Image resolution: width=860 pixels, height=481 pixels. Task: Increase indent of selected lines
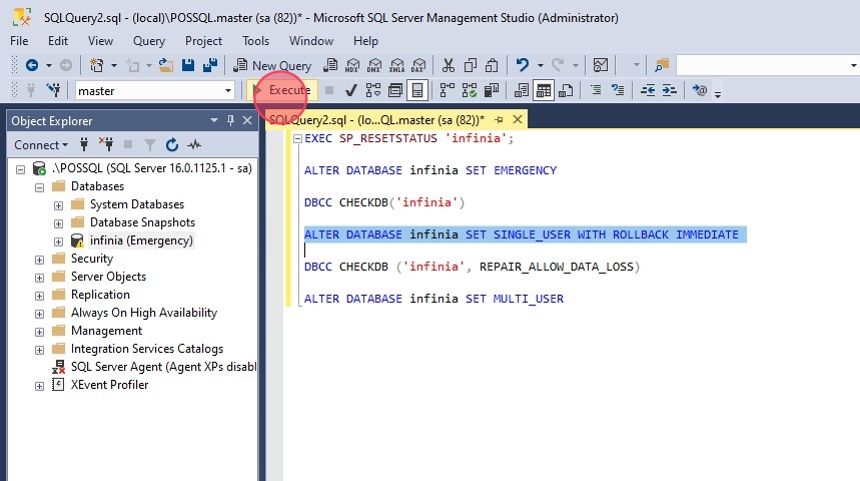click(670, 90)
